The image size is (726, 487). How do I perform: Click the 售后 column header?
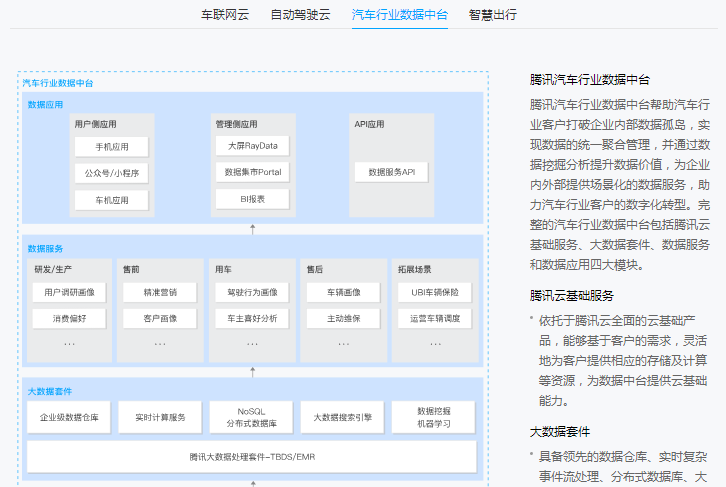pyautogui.click(x=314, y=269)
